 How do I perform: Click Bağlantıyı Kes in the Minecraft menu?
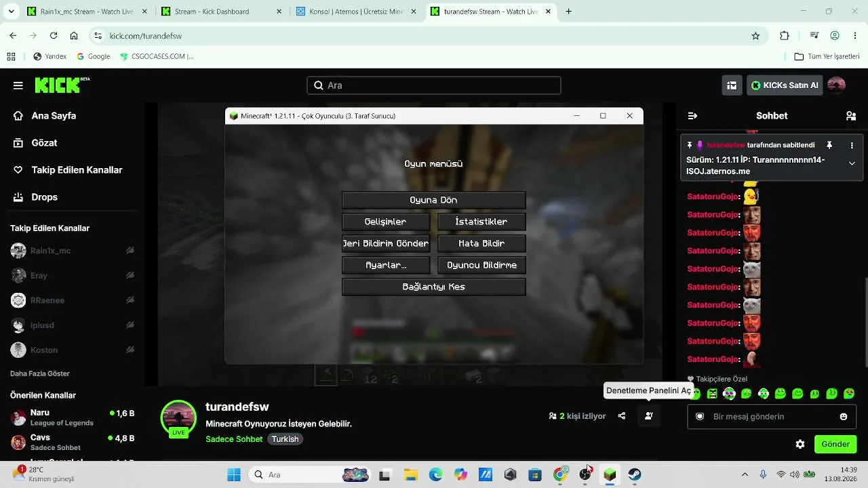click(x=434, y=287)
